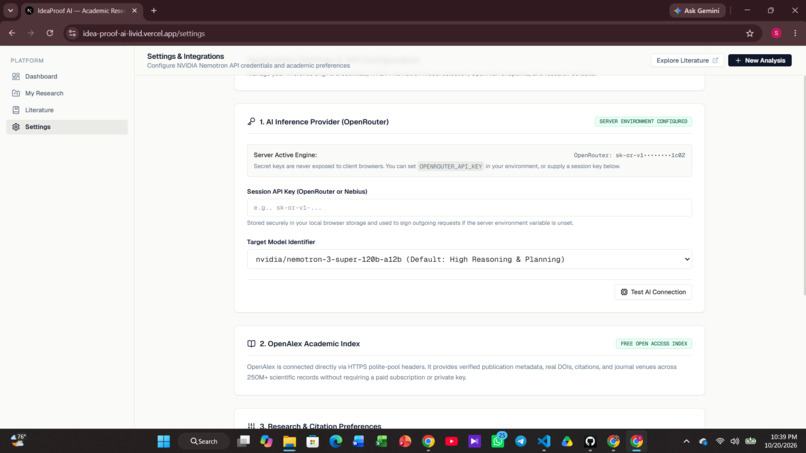Click the page vertical scrollbar
The height and width of the screenshot is (453, 806).
pos(803,185)
